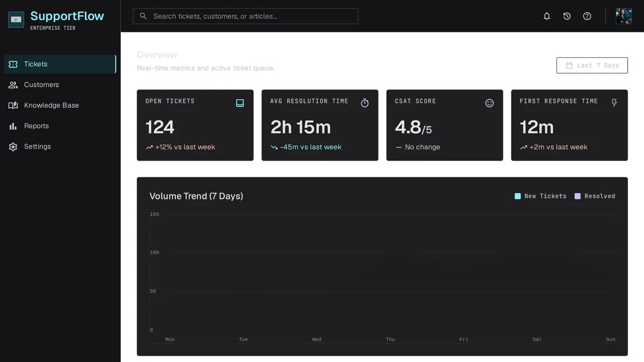Click the +12% vs last week text
644x362 pixels.
(x=185, y=147)
